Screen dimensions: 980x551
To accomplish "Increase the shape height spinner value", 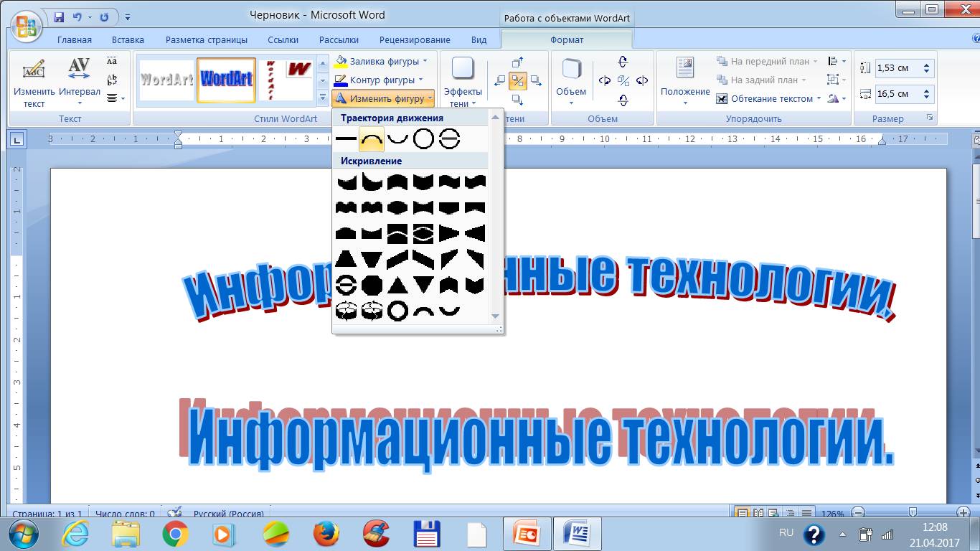I will point(927,65).
